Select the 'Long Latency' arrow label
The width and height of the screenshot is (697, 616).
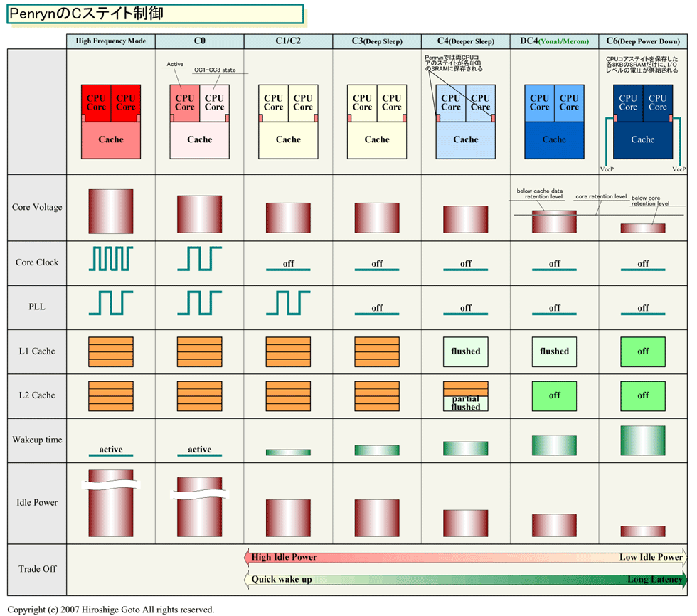655,579
